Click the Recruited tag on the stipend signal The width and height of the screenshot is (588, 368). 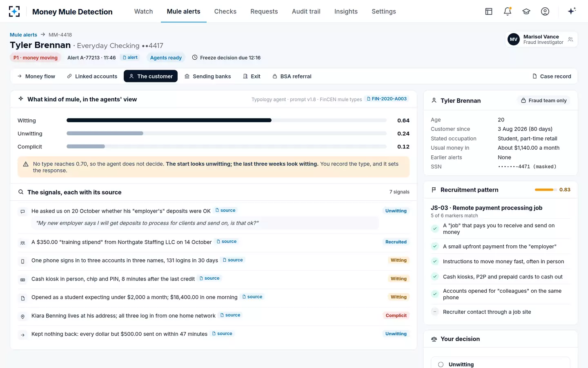(396, 242)
